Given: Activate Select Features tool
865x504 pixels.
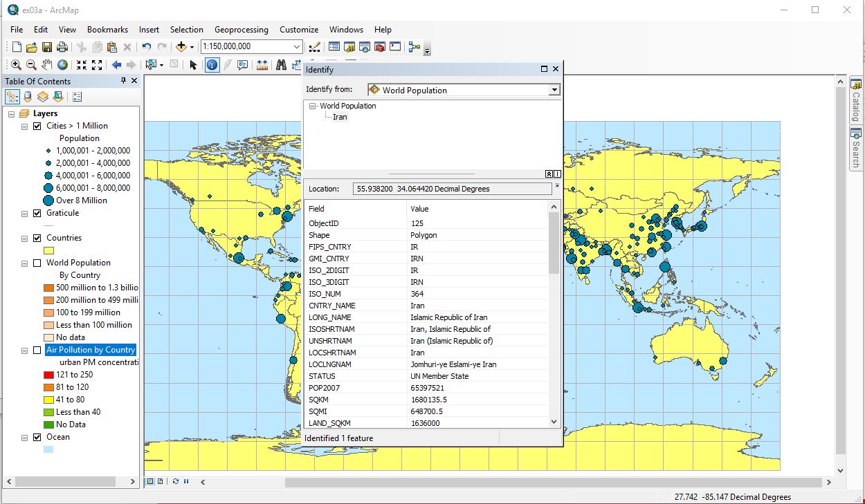Looking at the screenshot, I should [x=151, y=65].
